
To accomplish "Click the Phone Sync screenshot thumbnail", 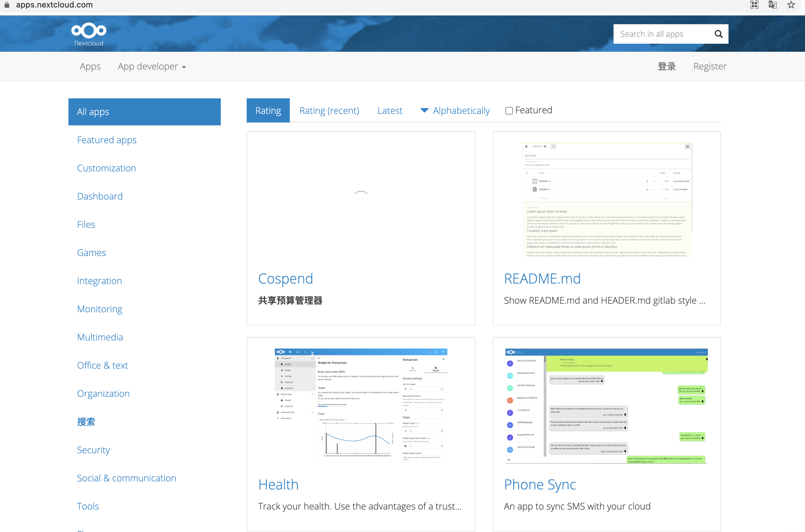I will click(607, 405).
